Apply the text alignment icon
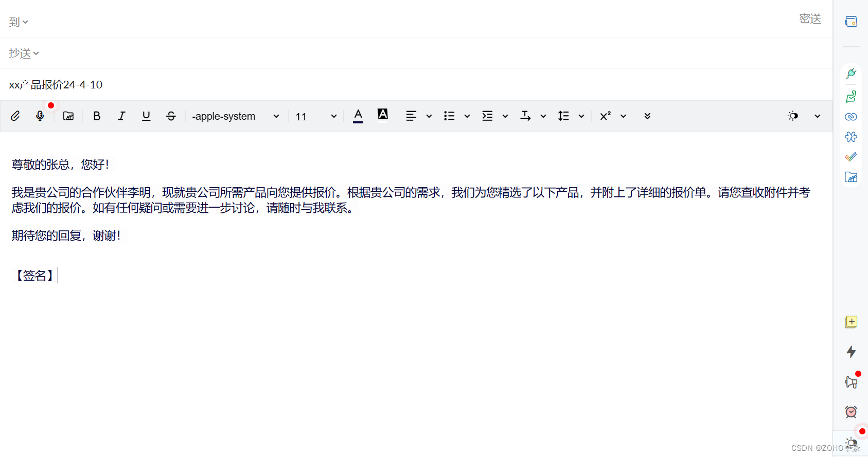868x457 pixels. coord(411,116)
